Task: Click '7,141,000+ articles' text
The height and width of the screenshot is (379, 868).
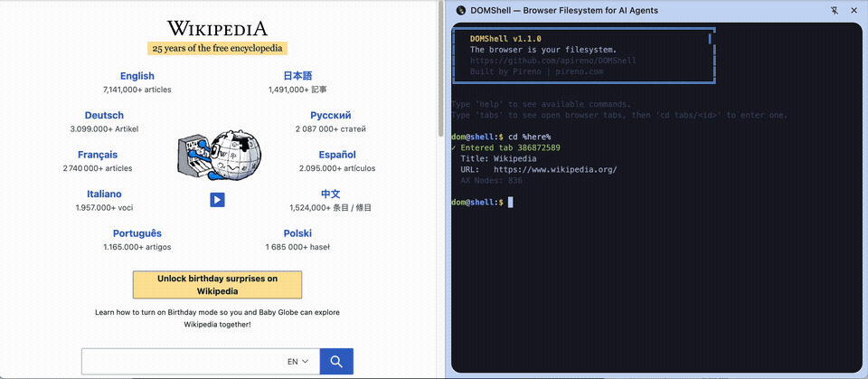Action: click(x=137, y=90)
